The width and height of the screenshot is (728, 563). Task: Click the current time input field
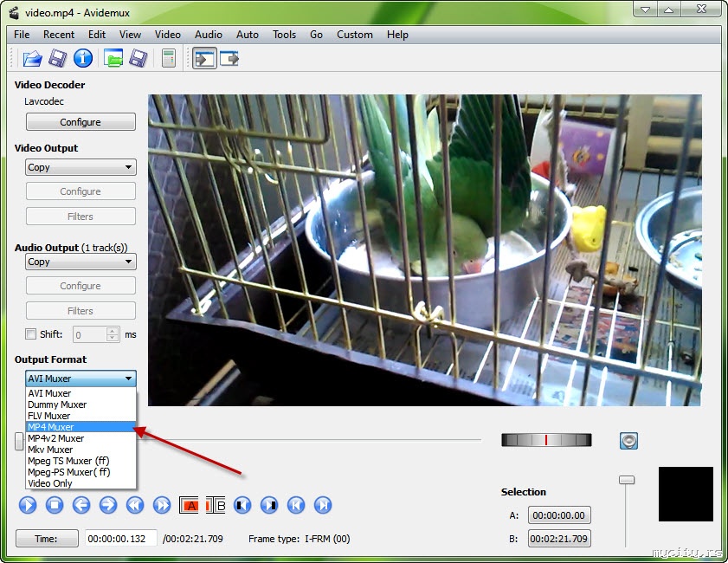tap(120, 539)
